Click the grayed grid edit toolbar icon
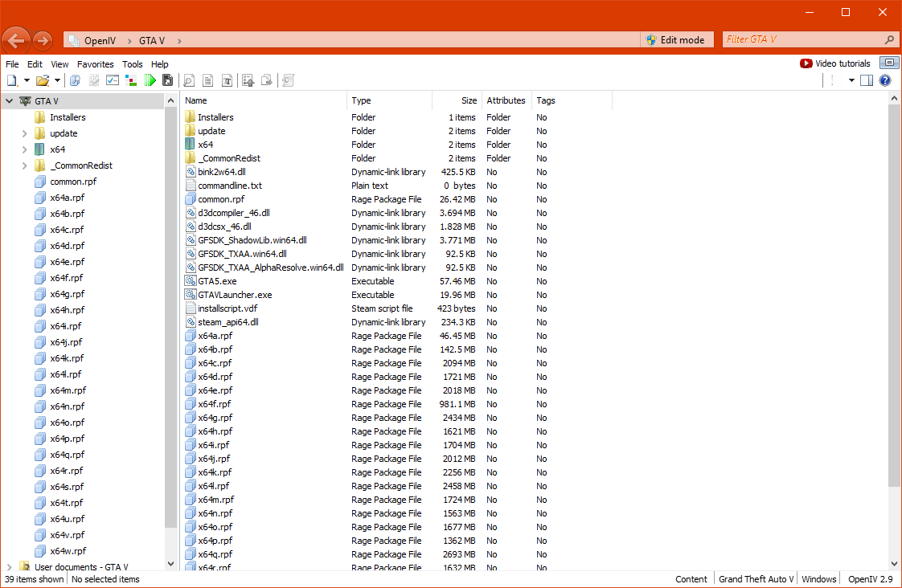Image resolution: width=902 pixels, height=588 pixels. 94,80
